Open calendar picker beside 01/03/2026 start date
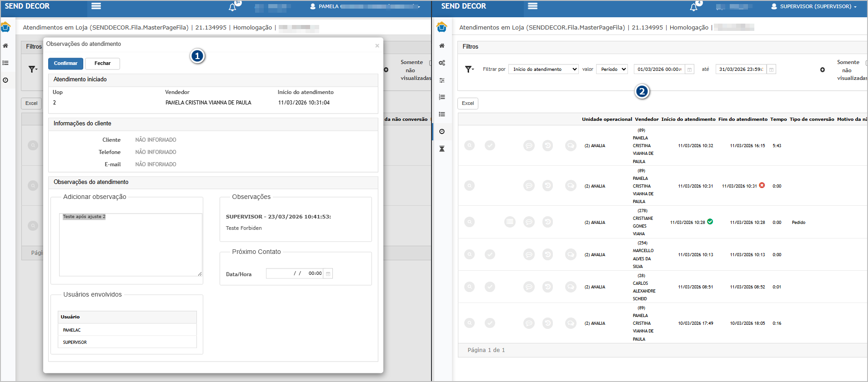The image size is (868, 382). 689,69
